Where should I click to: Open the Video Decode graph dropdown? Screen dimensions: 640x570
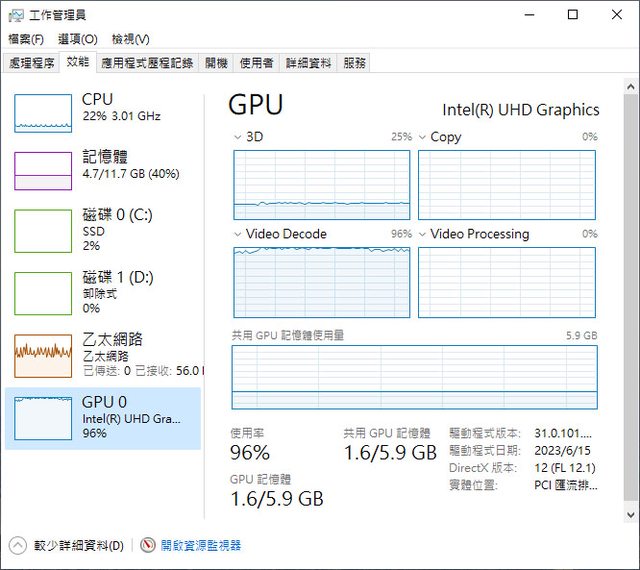[237, 234]
